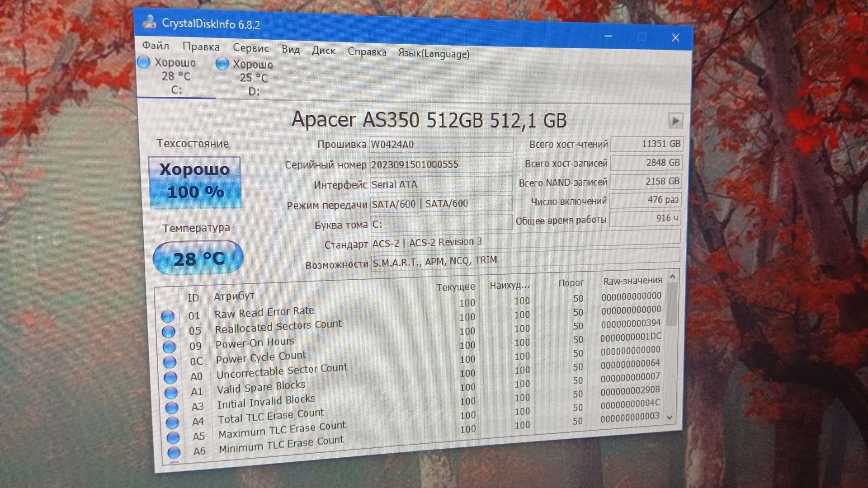Screen dimensions: 868x488
Task: Click the CrystalDiskInfo title bar icon
Action: tap(149, 21)
